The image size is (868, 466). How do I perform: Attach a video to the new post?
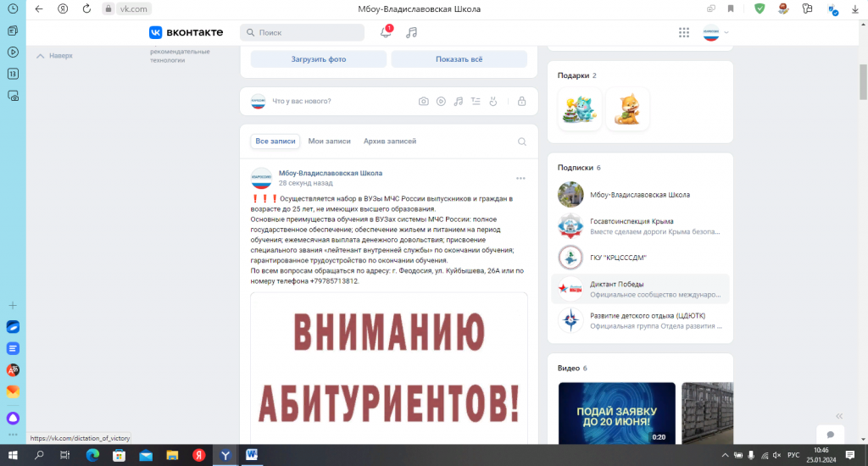tap(441, 102)
